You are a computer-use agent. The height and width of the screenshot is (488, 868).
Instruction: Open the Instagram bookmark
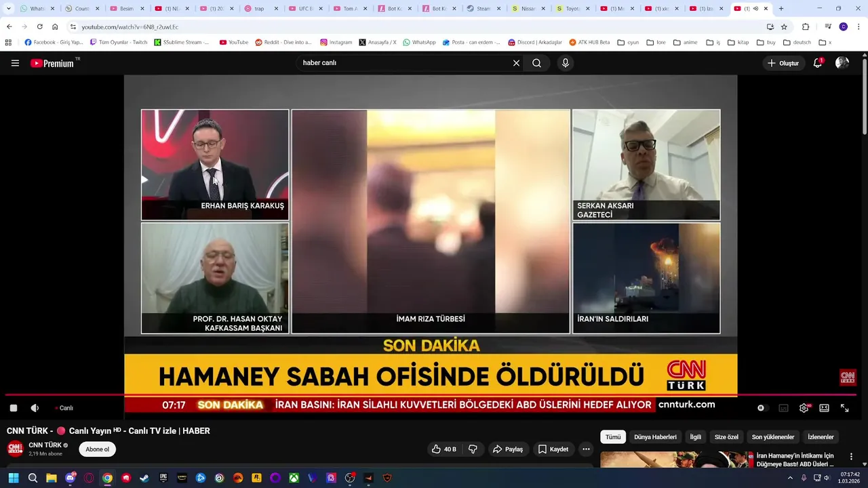336,42
